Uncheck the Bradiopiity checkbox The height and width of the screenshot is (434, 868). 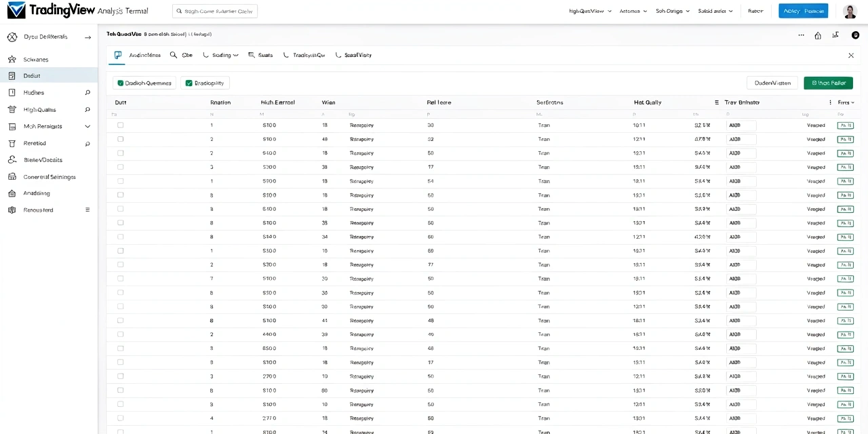(189, 83)
